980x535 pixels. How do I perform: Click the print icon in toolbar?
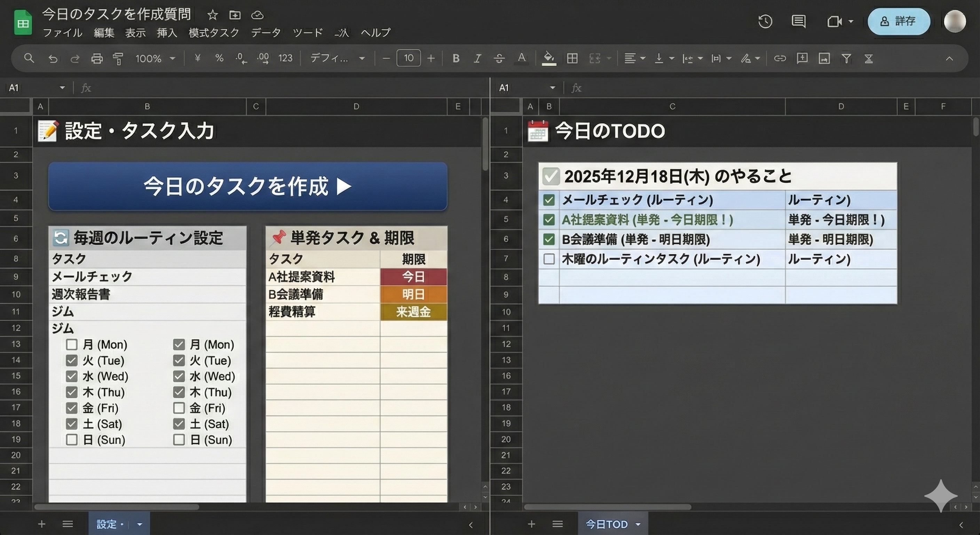point(97,58)
